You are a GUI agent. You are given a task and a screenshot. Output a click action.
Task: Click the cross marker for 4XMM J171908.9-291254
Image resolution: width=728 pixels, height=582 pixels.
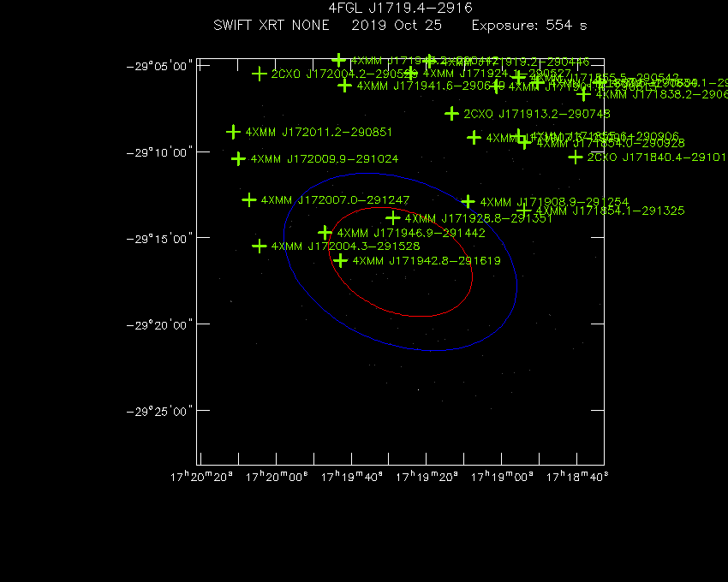(468, 202)
